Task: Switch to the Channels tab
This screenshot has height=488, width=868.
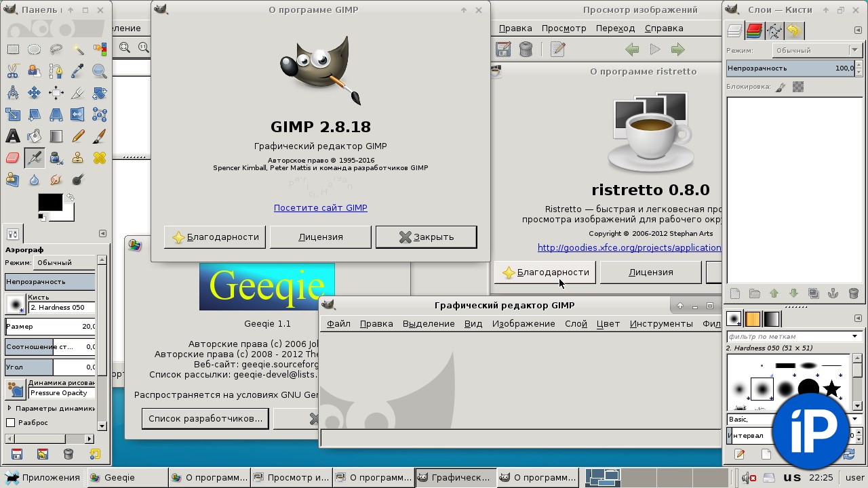Action: pos(754,30)
